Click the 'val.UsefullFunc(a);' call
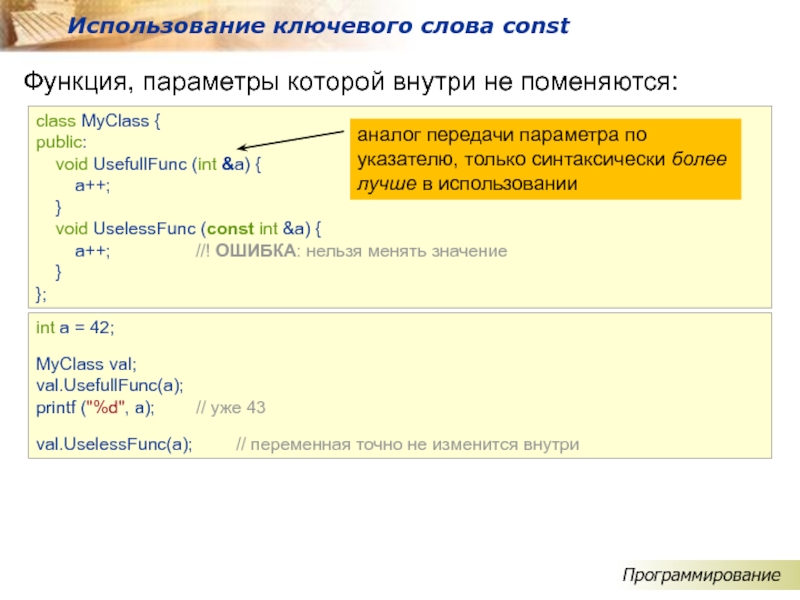This screenshot has width=800, height=600. point(109,386)
